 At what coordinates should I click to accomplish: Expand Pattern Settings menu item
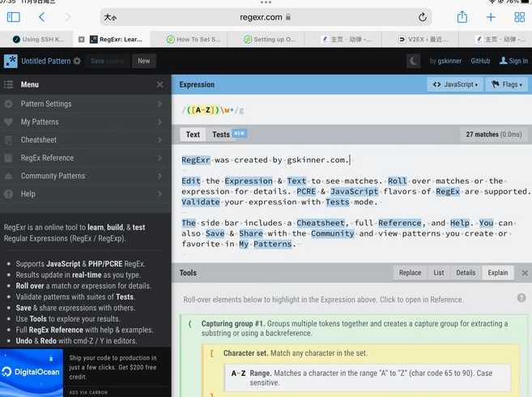[x=86, y=104]
